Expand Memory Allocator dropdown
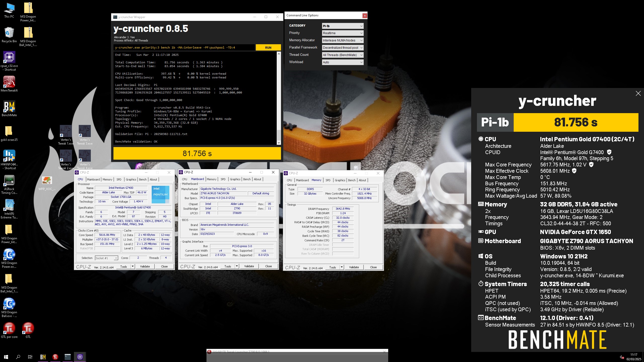The width and height of the screenshot is (644, 362). [x=343, y=40]
